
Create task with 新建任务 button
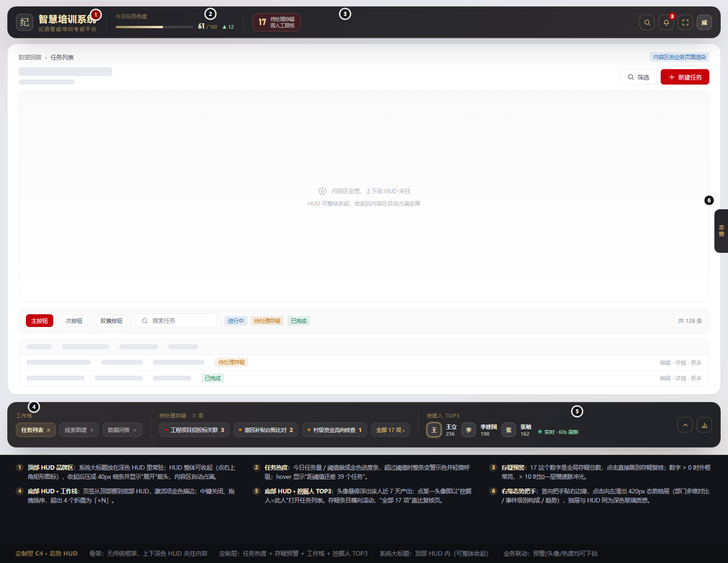coord(685,77)
